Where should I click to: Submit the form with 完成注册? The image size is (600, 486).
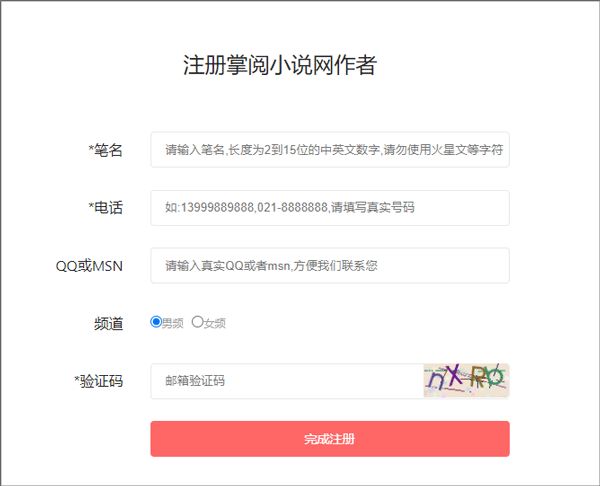[x=330, y=439]
